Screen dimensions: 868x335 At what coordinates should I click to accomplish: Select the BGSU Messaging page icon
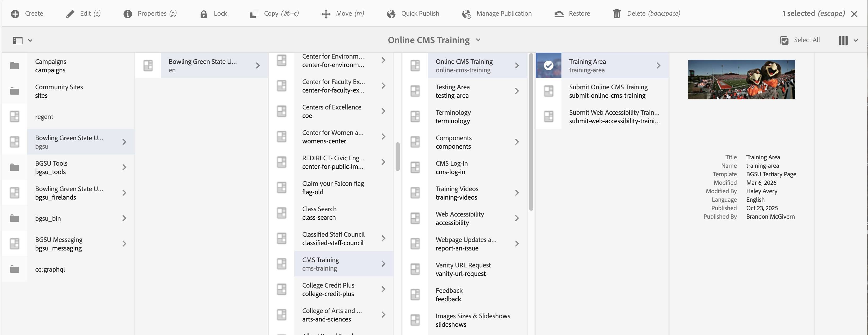[x=15, y=244]
